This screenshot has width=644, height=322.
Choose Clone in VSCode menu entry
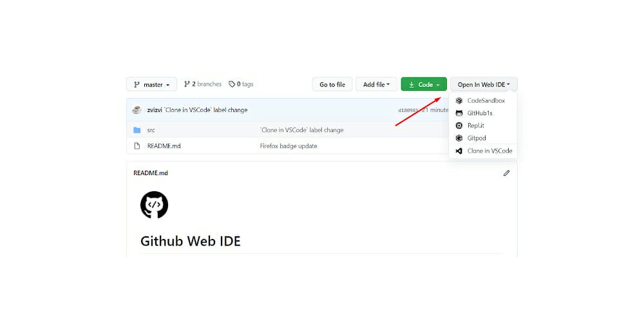483,151
